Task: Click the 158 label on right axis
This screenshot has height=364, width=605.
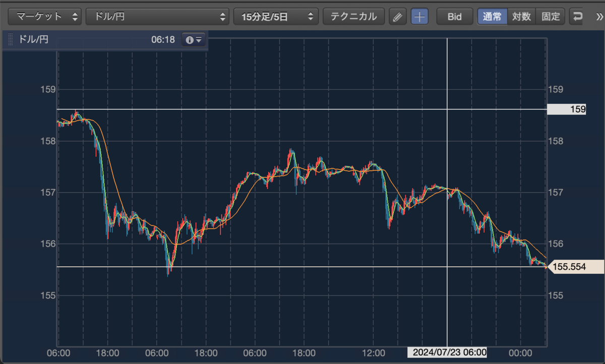Action: coord(555,141)
